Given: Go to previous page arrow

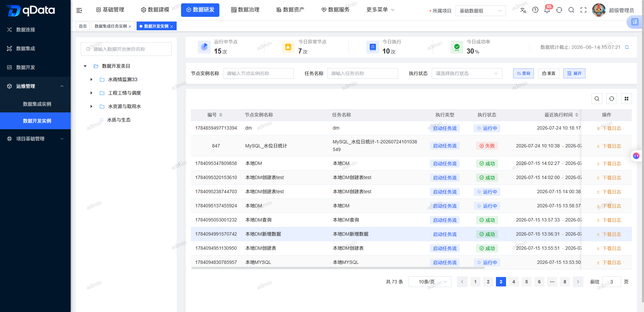Looking at the screenshot, I should (x=462, y=282).
